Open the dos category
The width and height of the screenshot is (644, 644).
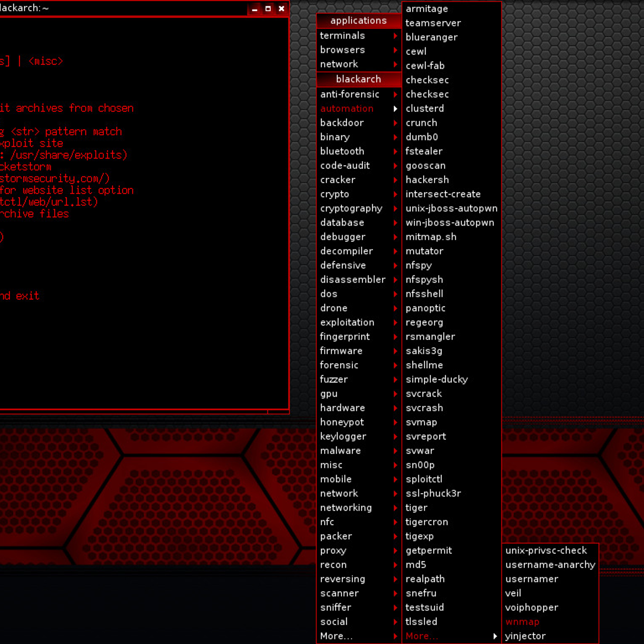click(359, 294)
